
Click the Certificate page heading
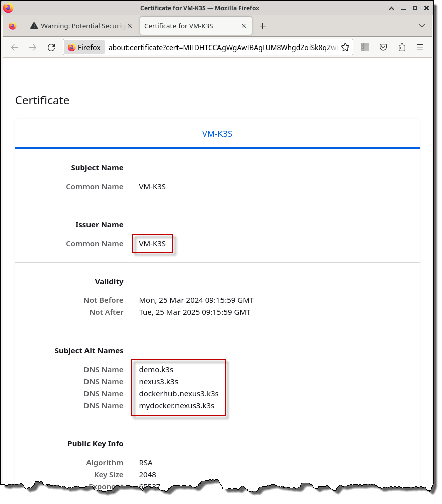click(42, 100)
